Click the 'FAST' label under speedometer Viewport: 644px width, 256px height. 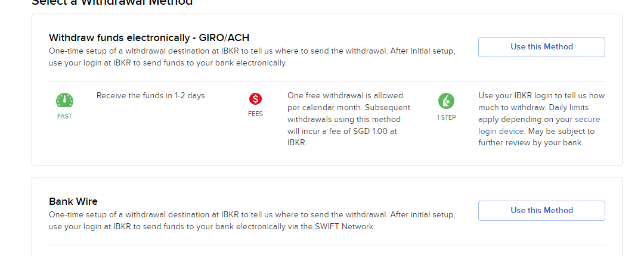[64, 117]
